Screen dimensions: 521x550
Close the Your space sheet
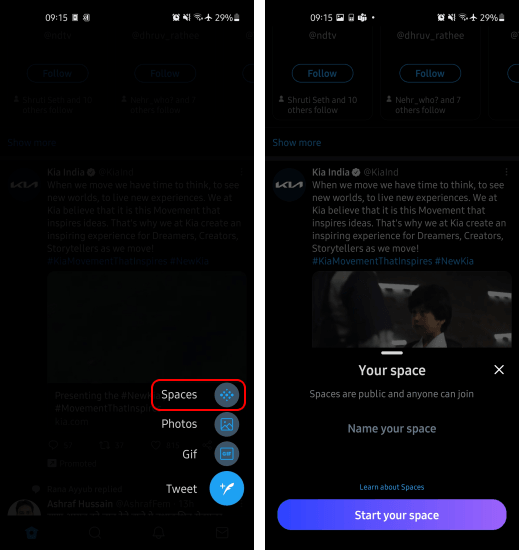[x=499, y=370]
